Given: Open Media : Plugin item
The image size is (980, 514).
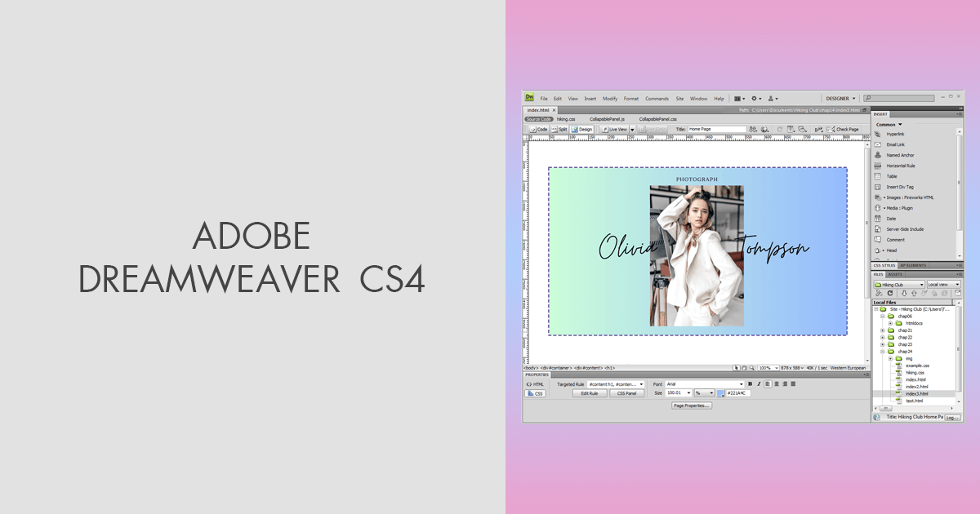Looking at the screenshot, I should point(896,208).
